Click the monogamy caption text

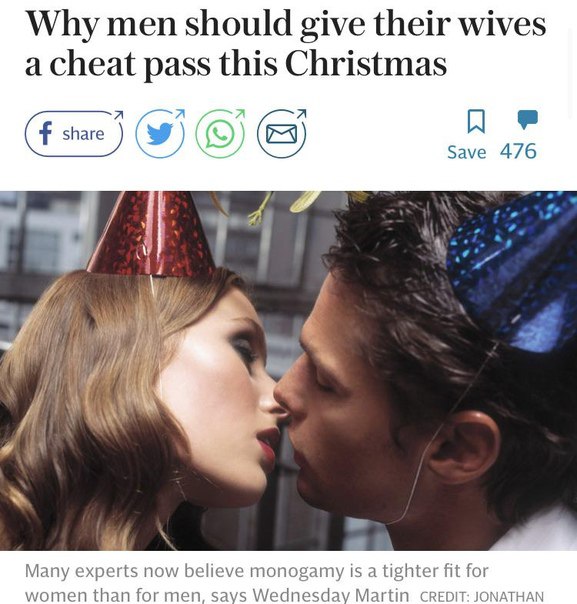coord(257,583)
